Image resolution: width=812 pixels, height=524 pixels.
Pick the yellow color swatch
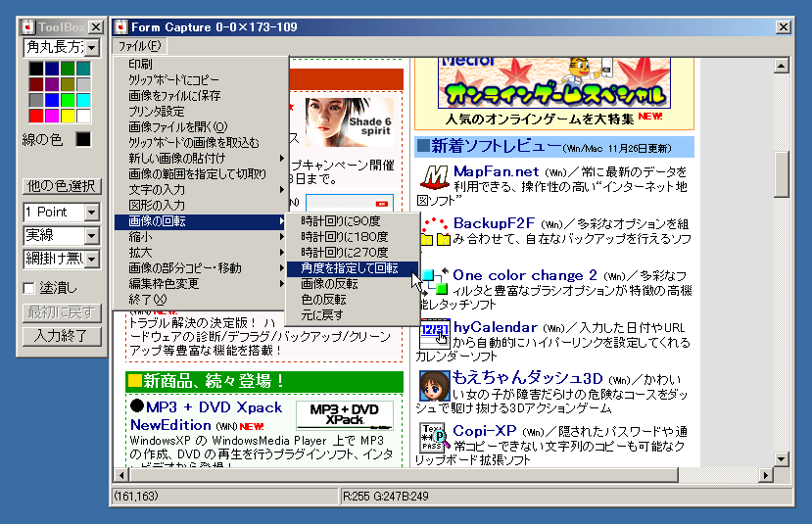68,116
